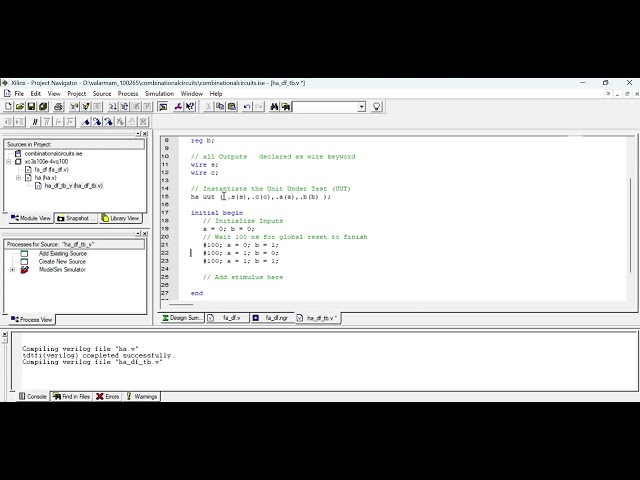This screenshot has width=640, height=480.
Task: Open the Help menu
Action: 216,93
